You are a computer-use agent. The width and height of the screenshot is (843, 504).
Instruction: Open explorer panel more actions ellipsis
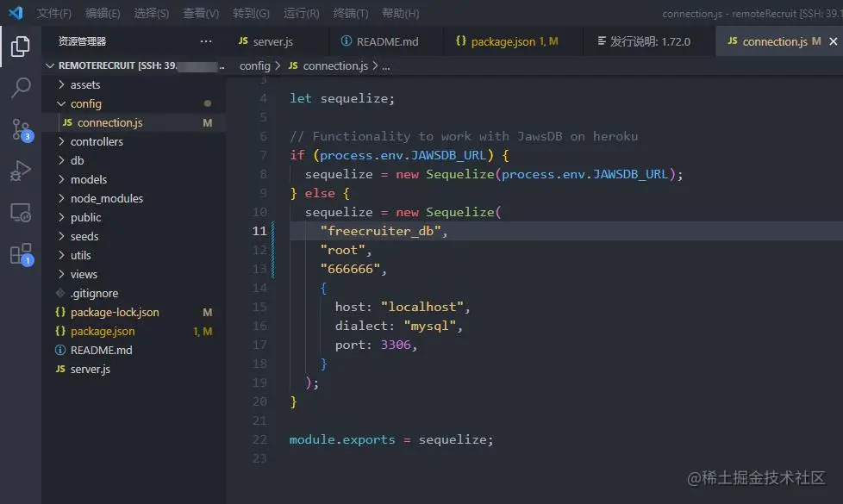point(206,41)
